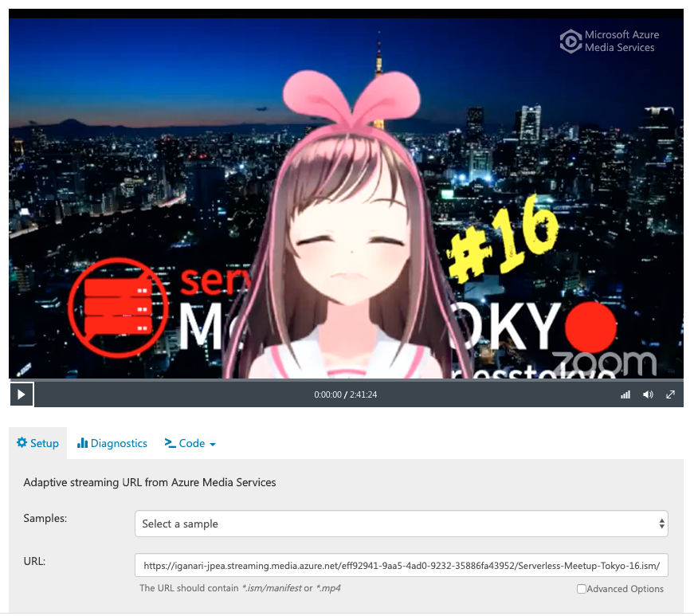Play the video with the play button

22,394
